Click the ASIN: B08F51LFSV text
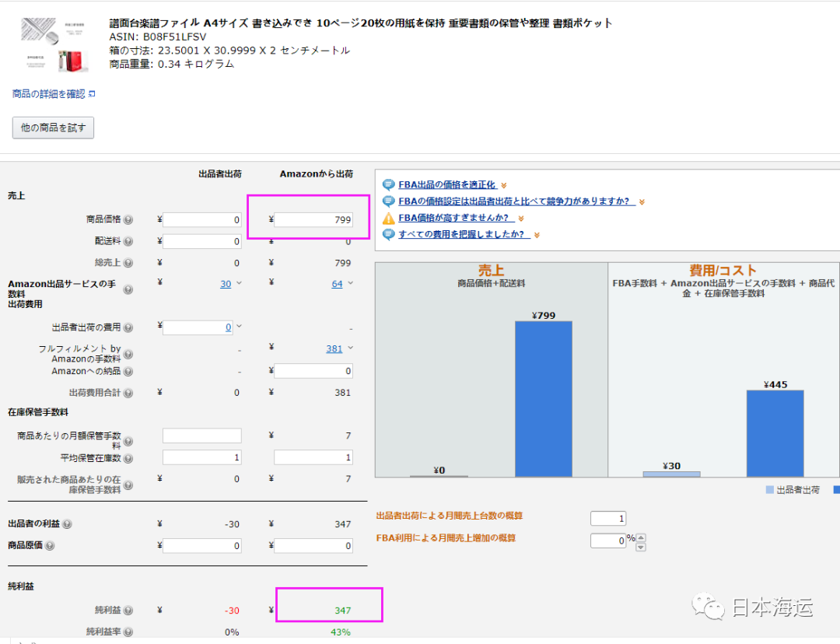Image resolution: width=840 pixels, height=644 pixels. [x=157, y=37]
